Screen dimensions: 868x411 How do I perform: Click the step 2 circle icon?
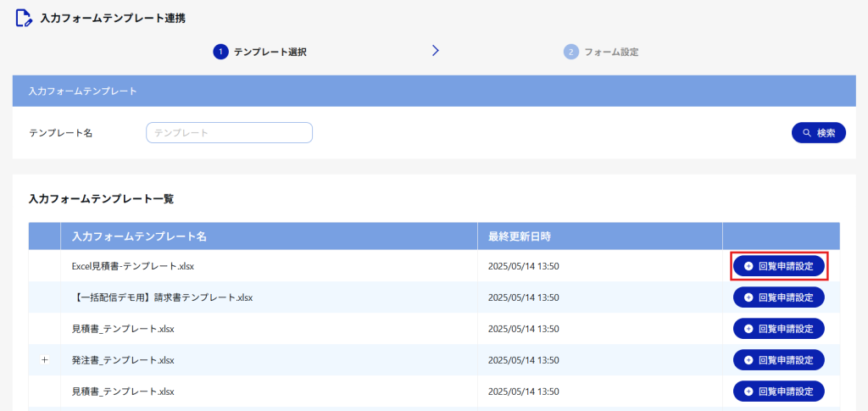pyautogui.click(x=570, y=52)
